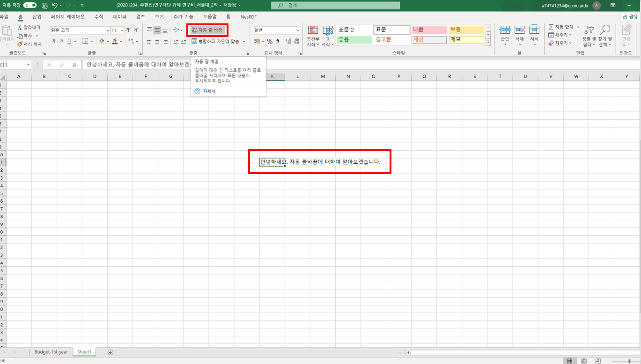The width and height of the screenshot is (641, 364).
Task: Click increase indent icon
Action: pos(184,42)
